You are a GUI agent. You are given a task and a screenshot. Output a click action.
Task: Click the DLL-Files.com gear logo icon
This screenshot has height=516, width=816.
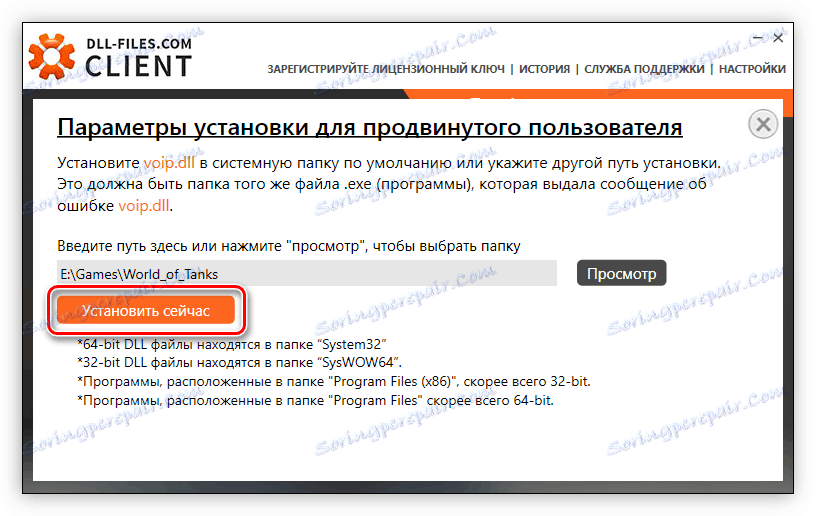tap(52, 57)
